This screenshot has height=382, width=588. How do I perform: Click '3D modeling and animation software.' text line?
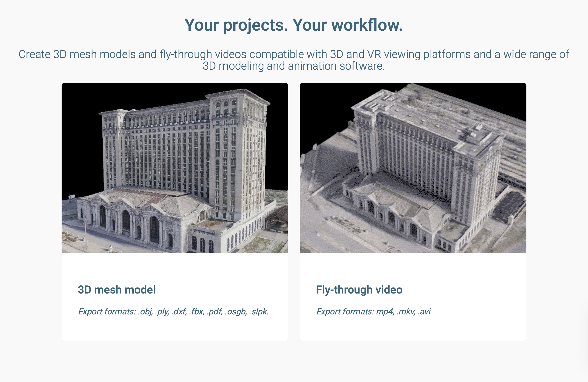pyautogui.click(x=294, y=66)
